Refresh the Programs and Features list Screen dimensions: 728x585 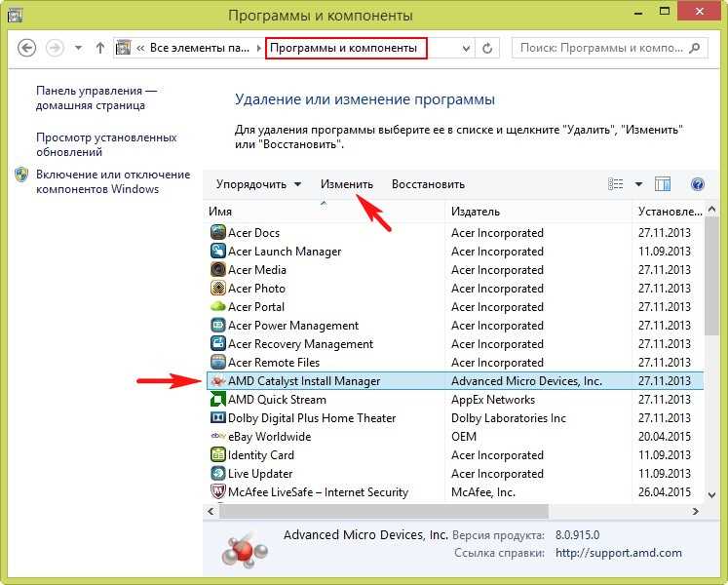point(487,48)
